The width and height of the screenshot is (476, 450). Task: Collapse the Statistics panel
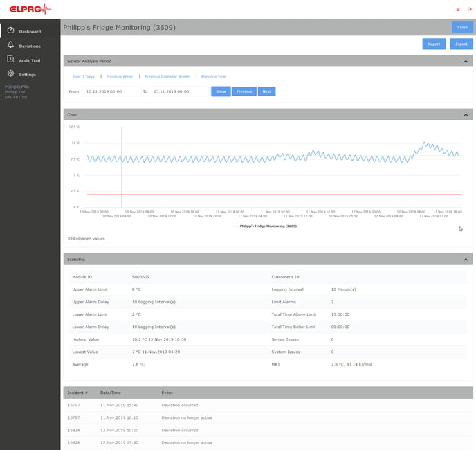pyautogui.click(x=466, y=259)
